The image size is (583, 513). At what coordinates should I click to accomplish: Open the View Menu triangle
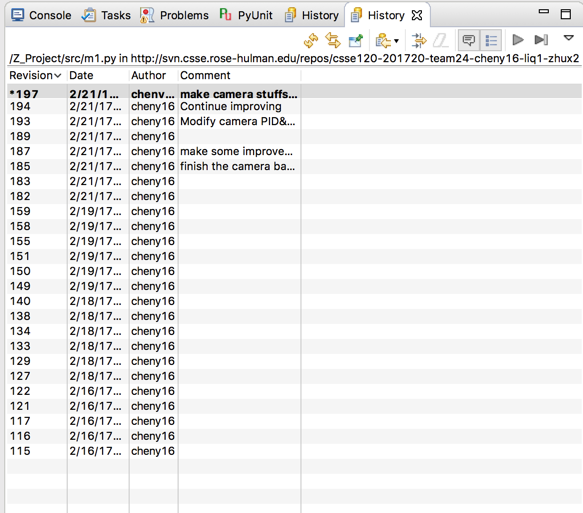(568, 38)
